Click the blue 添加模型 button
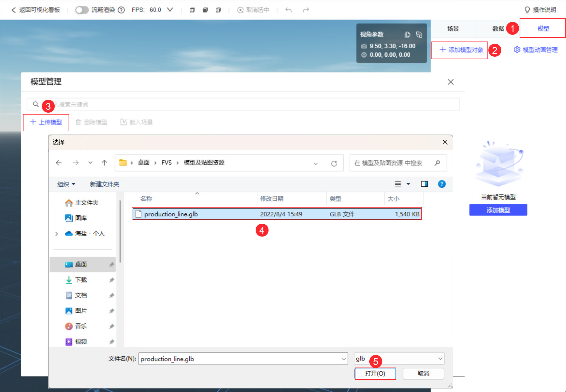566x392 pixels. [498, 210]
